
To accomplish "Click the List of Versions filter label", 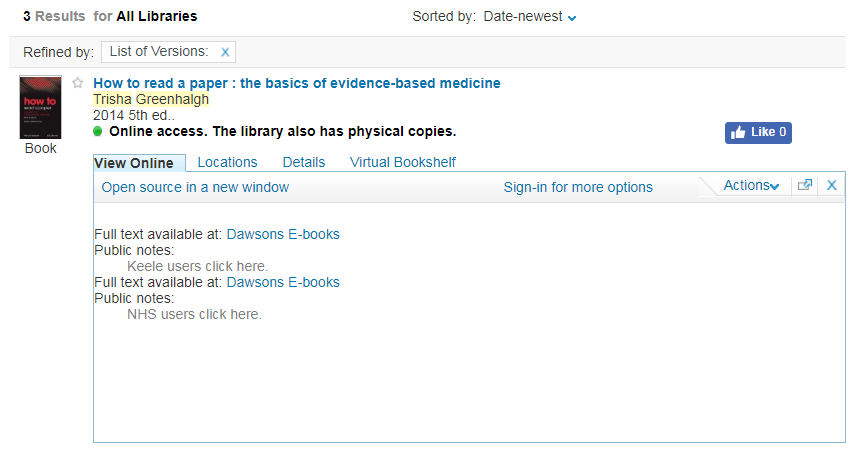I will [159, 51].
